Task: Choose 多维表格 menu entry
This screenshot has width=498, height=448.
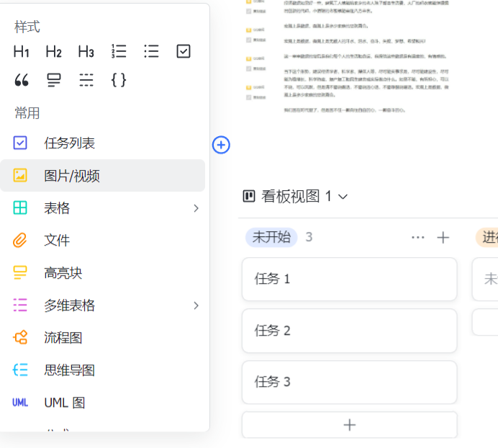Action: (x=103, y=305)
